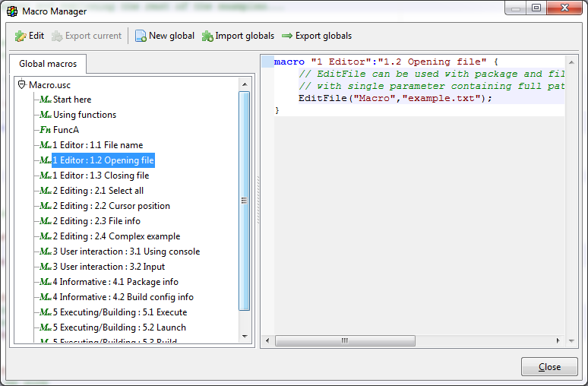Click the Fn icon beside FuncA
This screenshot has height=386, width=588.
pos(45,130)
